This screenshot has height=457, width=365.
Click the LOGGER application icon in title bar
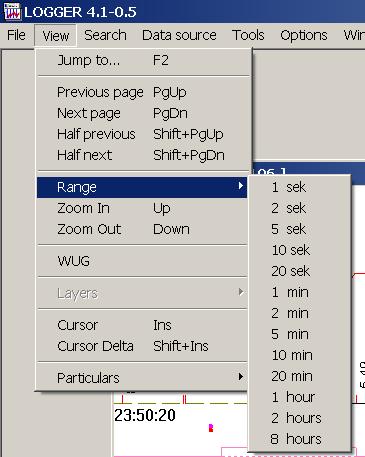(x=12, y=11)
